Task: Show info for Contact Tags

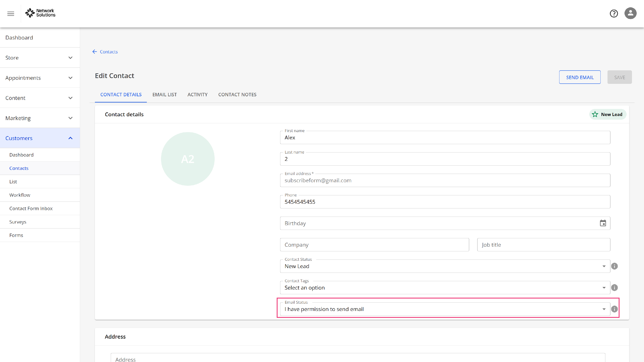Action: [x=615, y=288]
